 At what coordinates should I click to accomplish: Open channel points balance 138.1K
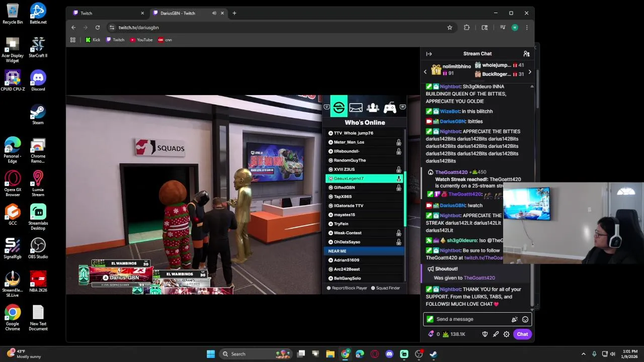tap(453, 334)
